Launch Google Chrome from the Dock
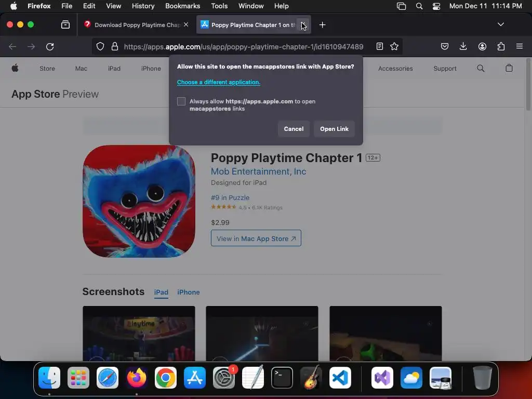532x399 pixels. point(166,378)
